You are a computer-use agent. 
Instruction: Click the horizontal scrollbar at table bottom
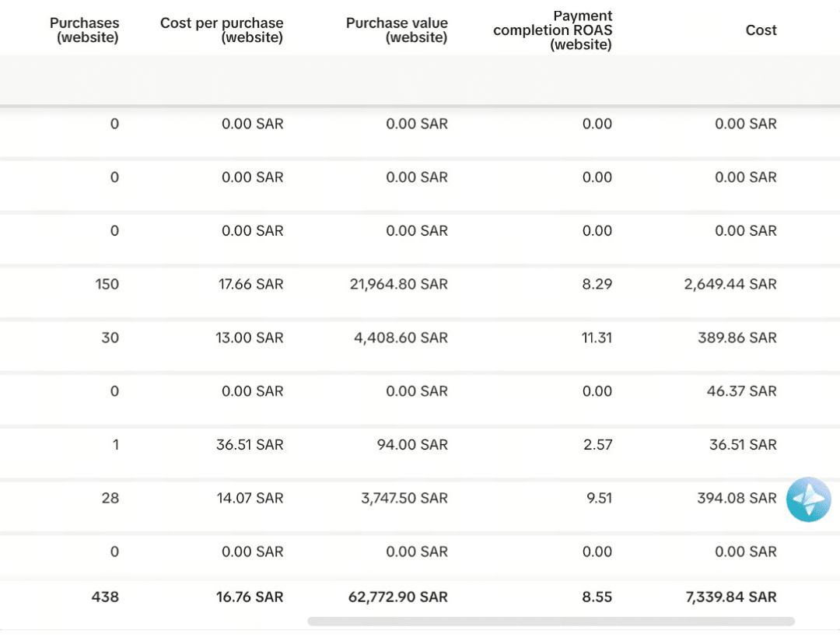point(551,622)
